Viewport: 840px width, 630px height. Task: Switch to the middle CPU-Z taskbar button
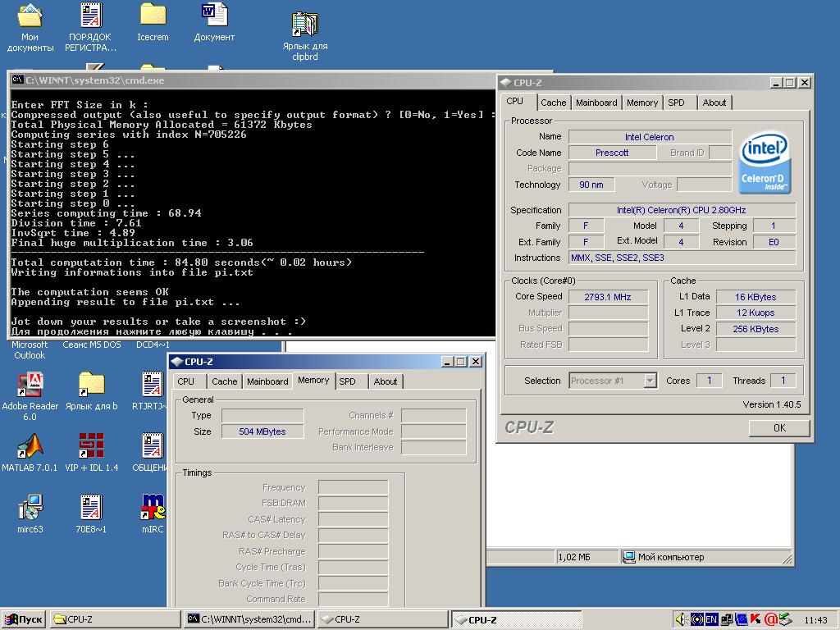[x=382, y=620]
